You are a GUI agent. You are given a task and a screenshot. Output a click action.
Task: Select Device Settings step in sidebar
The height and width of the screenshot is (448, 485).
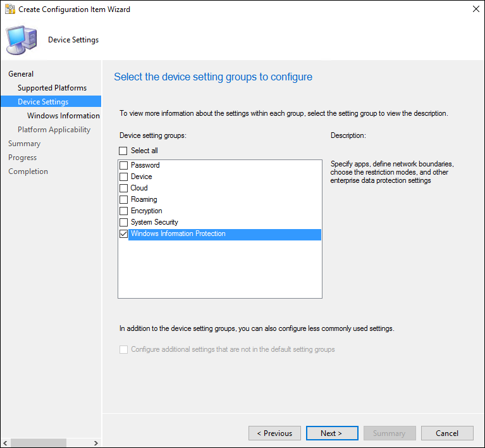pyautogui.click(x=43, y=102)
